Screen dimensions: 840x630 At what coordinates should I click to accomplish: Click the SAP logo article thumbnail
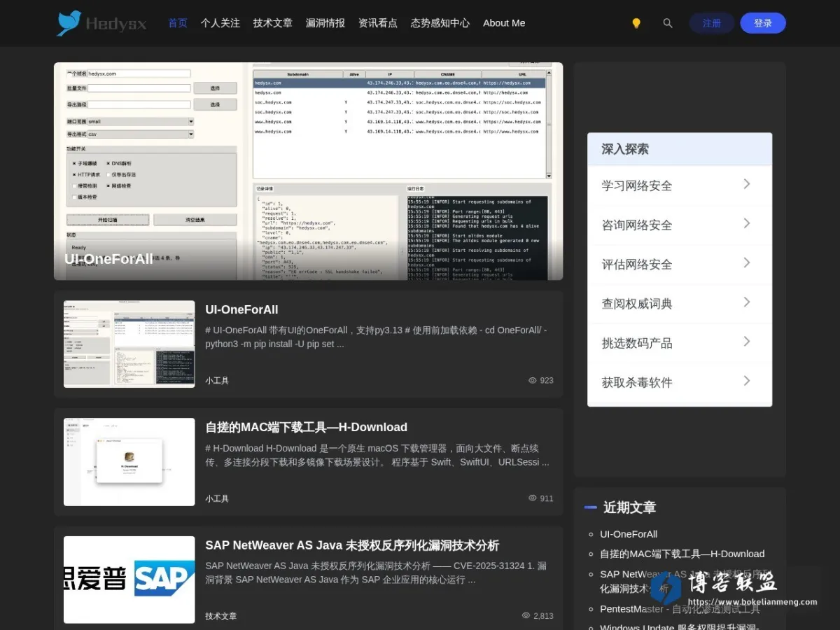point(129,580)
